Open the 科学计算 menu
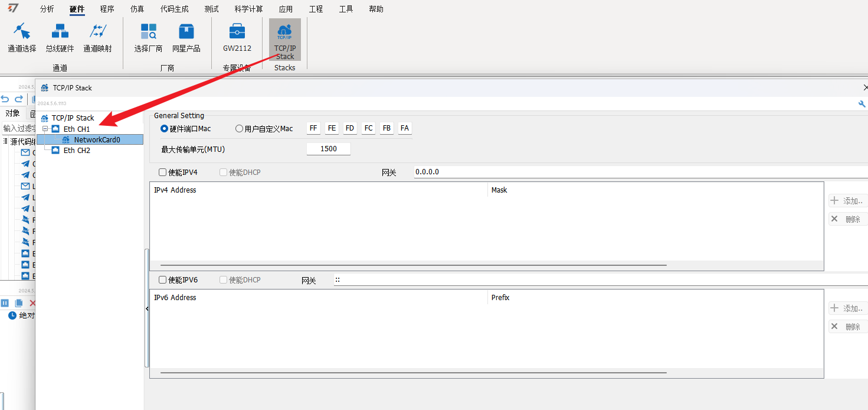Screen dimensions: 868x410 coord(248,9)
